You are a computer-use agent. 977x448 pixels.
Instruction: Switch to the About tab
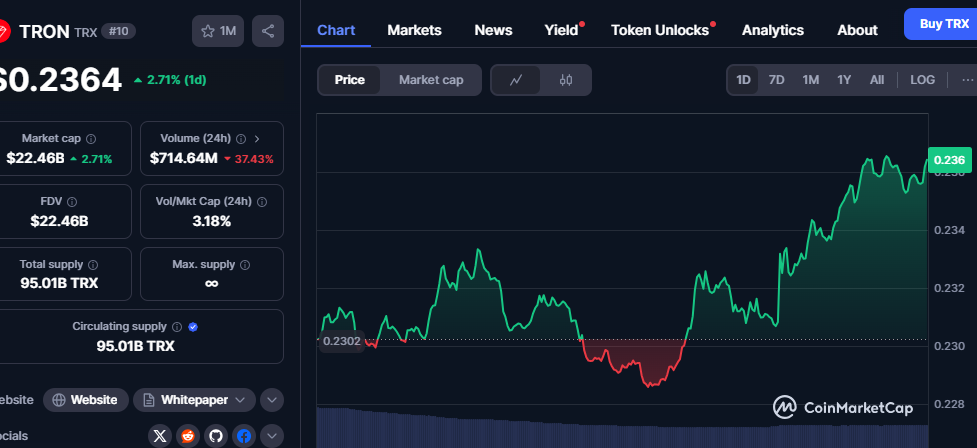pyautogui.click(x=857, y=30)
